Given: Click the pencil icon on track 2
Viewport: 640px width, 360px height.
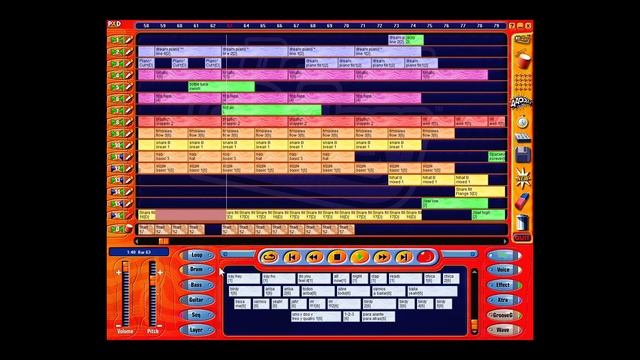Looking at the screenshot, I should [x=129, y=52].
